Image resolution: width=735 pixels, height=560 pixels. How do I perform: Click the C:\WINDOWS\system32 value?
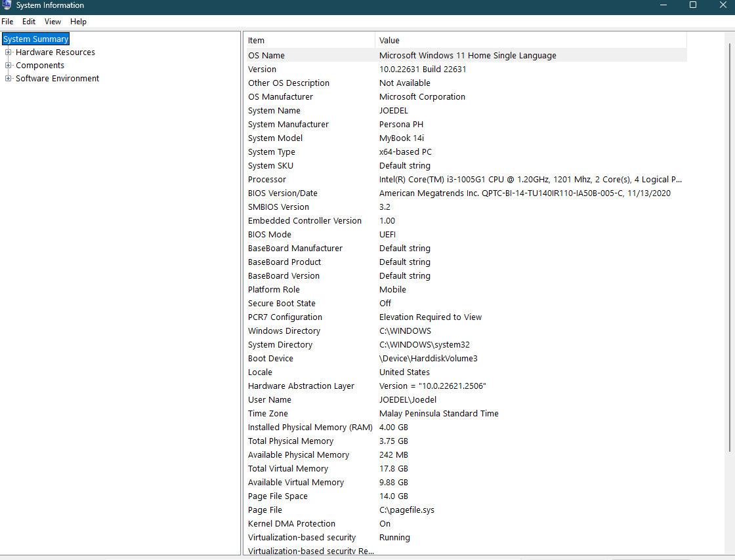[x=424, y=345]
